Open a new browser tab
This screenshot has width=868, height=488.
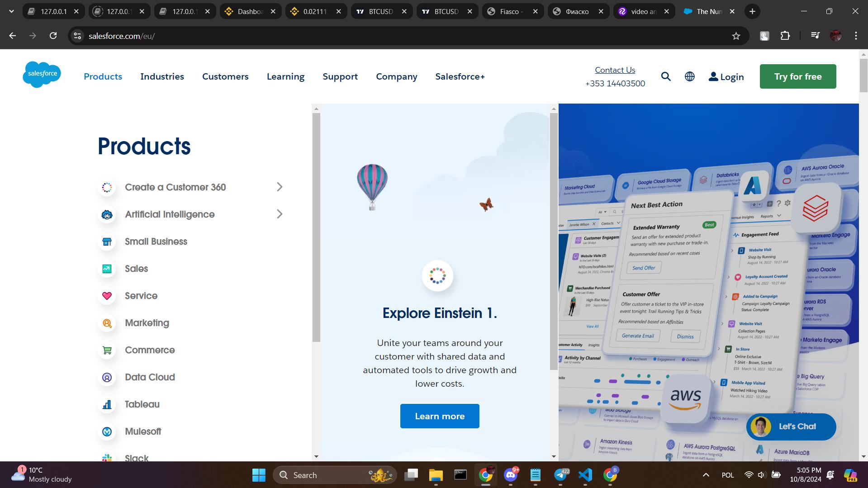coord(752,11)
